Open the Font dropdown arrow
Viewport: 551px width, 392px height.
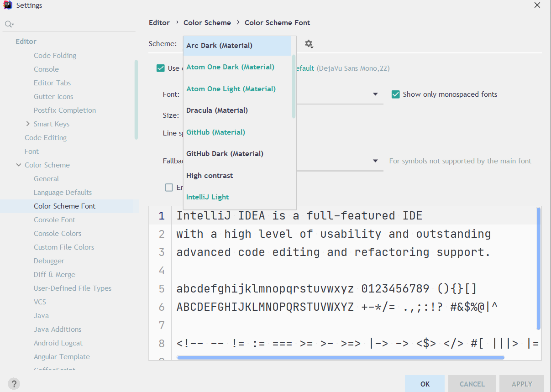click(x=375, y=94)
